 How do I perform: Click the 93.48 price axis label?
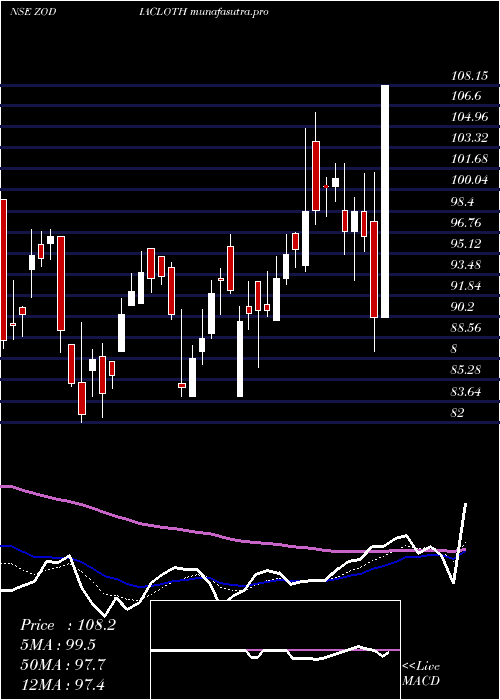point(467,266)
